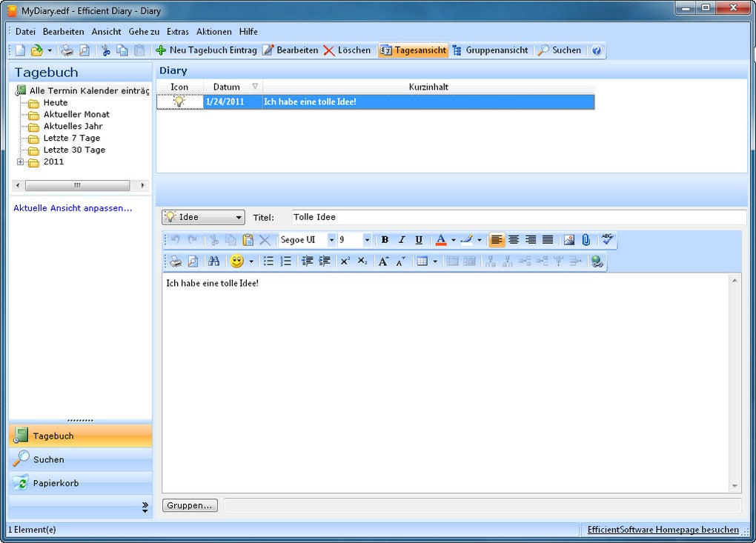Click the Suchen toolbar button
This screenshot has width=756, height=543.
560,50
